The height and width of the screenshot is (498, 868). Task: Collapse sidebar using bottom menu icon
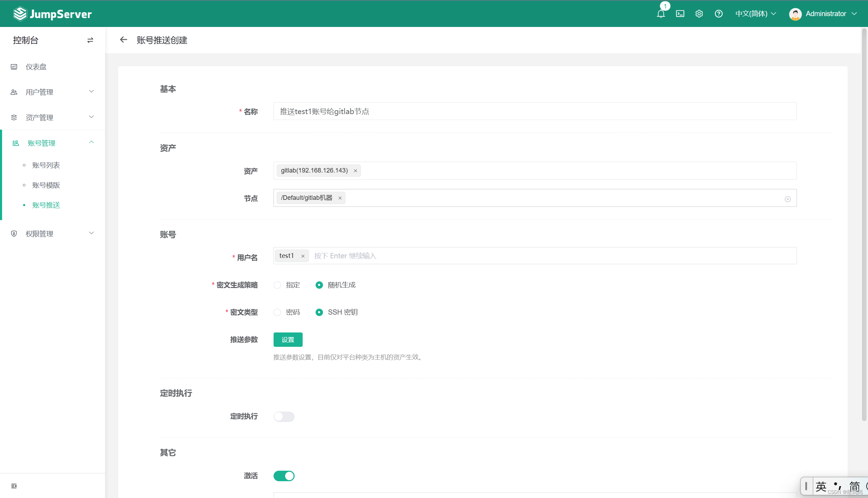click(14, 486)
